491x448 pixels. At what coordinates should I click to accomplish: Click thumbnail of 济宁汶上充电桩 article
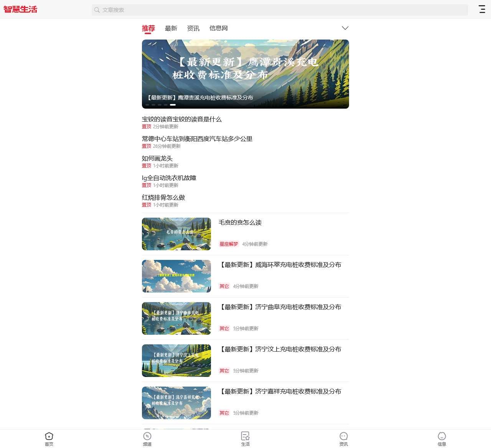tap(176, 361)
